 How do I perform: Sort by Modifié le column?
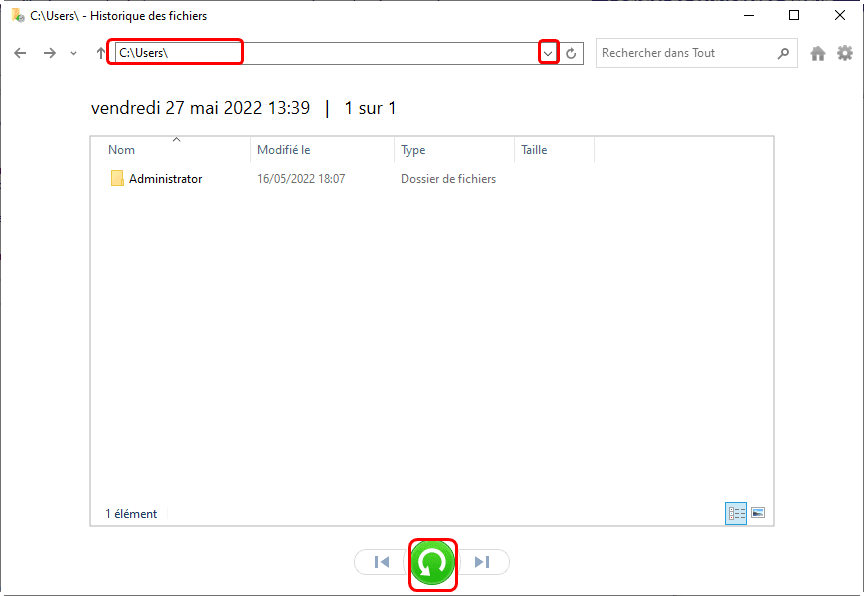click(x=284, y=150)
